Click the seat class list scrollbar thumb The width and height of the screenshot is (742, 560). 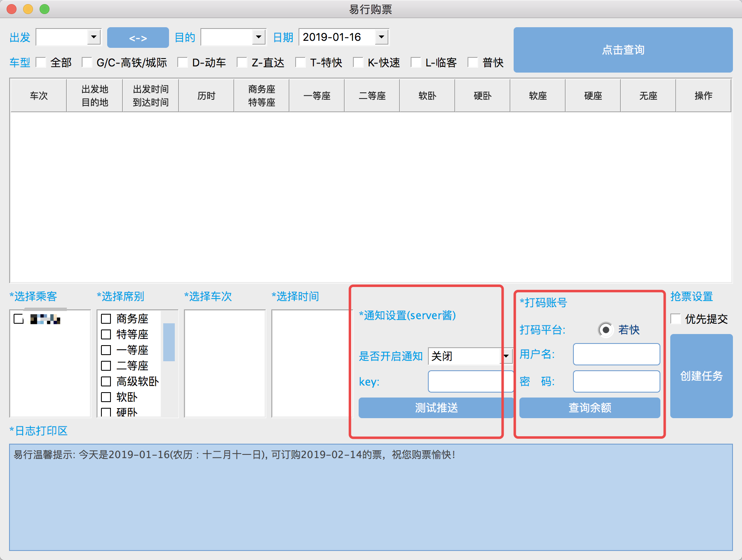click(x=169, y=342)
